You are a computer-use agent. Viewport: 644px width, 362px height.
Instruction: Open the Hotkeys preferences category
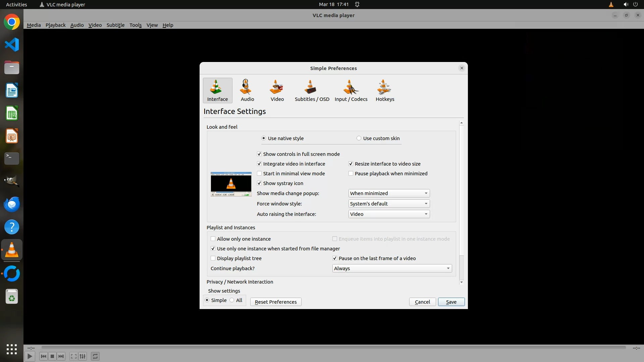[x=385, y=90]
